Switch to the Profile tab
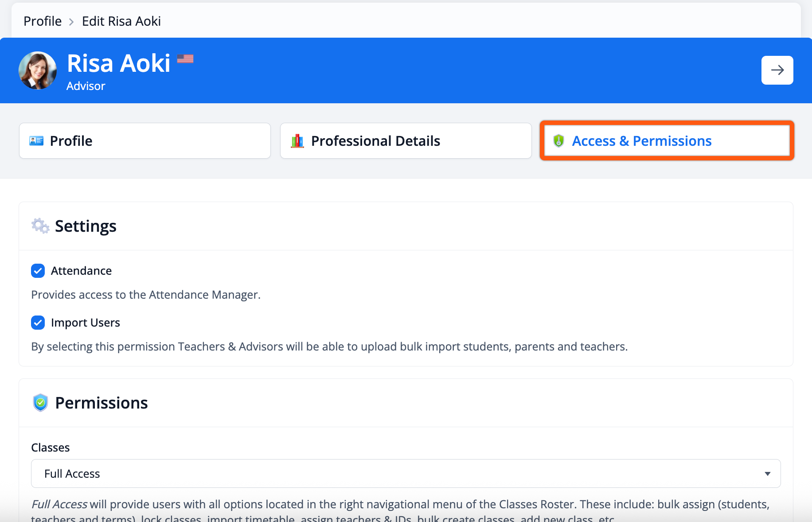Viewport: 812px width, 522px height. point(145,141)
